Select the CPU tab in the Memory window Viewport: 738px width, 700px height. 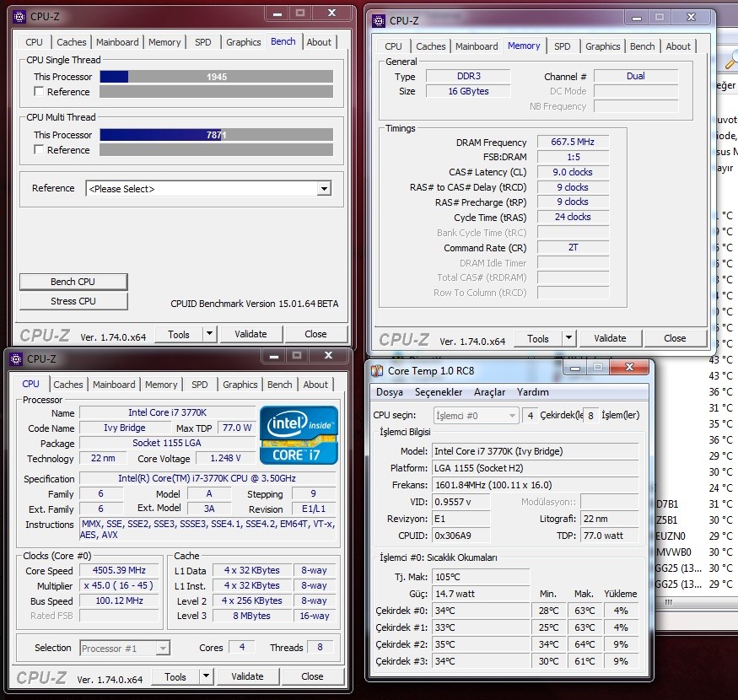tap(393, 46)
